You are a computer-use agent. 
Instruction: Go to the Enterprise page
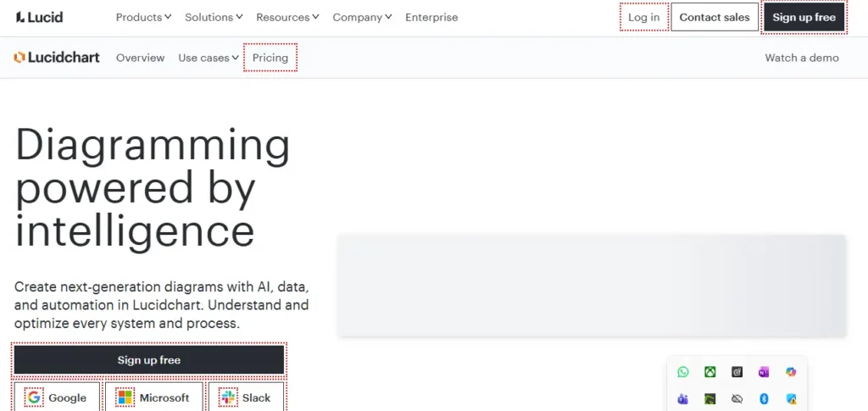431,17
